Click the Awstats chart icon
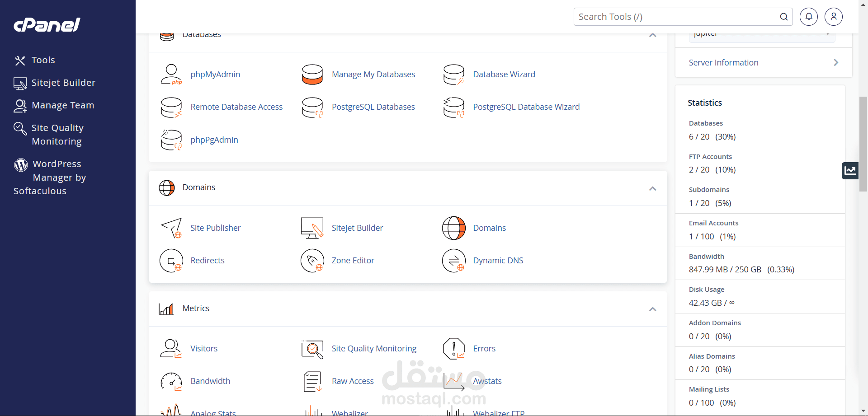 tap(453, 381)
